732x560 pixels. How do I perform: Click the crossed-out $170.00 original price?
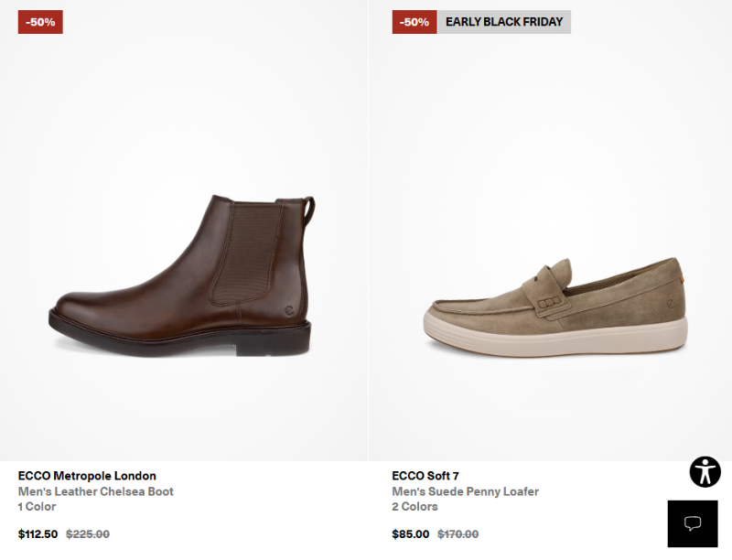click(x=457, y=534)
